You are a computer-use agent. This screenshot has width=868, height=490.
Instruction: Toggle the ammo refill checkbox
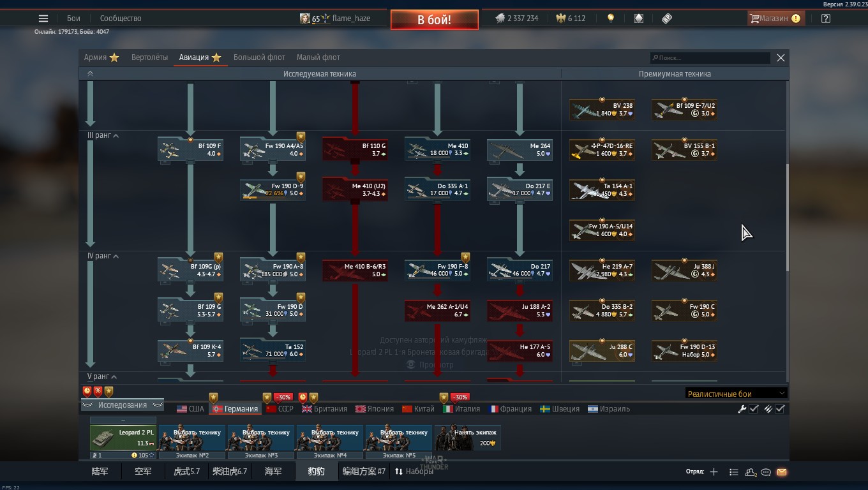click(780, 409)
